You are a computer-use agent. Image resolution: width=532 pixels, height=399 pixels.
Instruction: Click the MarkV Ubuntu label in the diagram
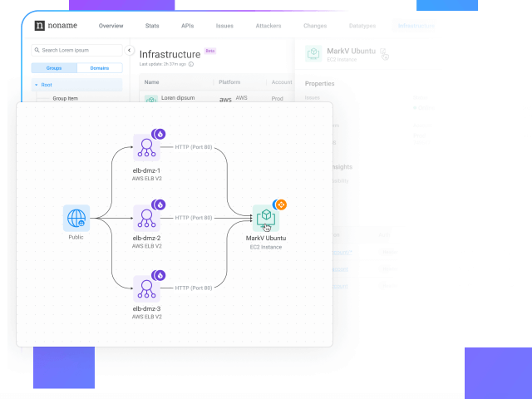266,239
